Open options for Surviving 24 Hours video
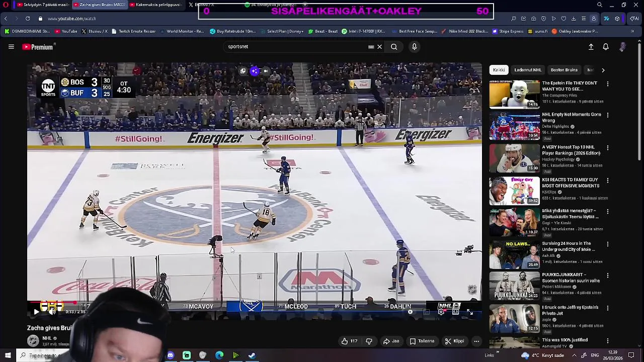This screenshot has width=644, height=362. [x=607, y=244]
